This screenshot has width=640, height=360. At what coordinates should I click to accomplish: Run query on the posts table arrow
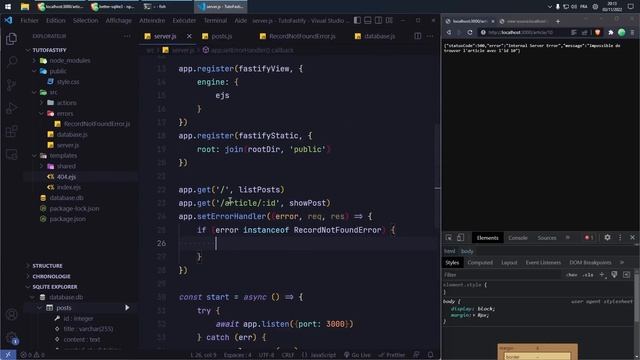pyautogui.click(x=127, y=308)
